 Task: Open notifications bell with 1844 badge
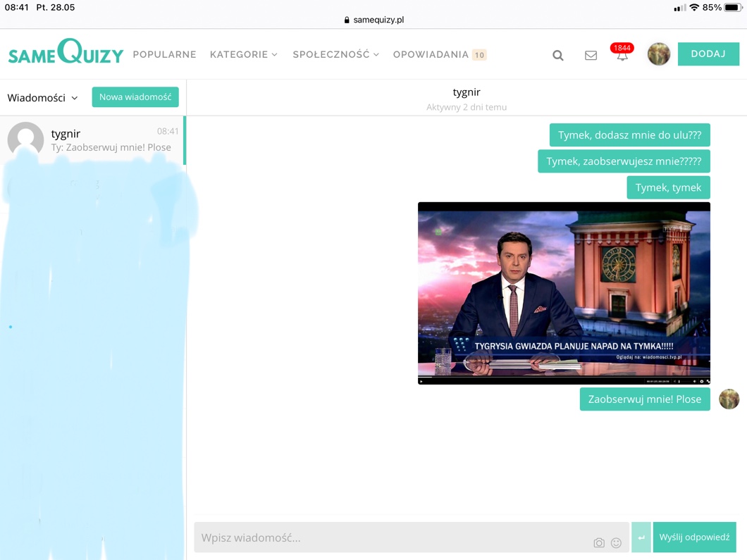coord(622,54)
